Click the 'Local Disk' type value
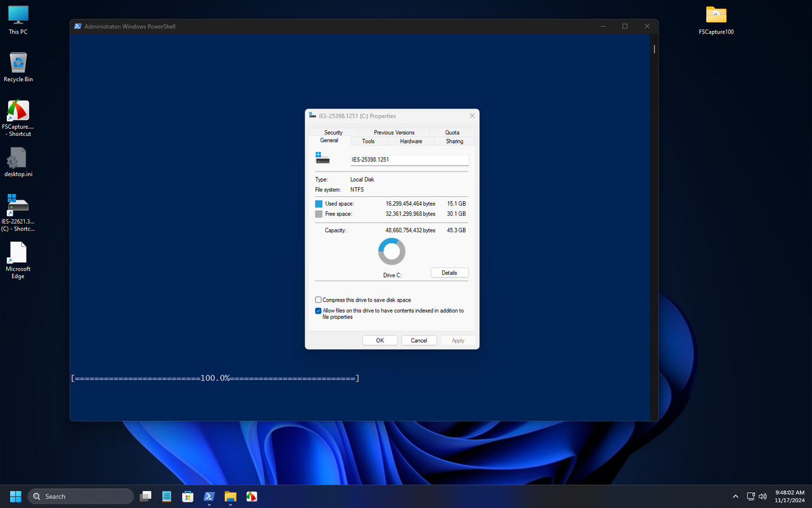This screenshot has width=812, height=508. pos(362,180)
